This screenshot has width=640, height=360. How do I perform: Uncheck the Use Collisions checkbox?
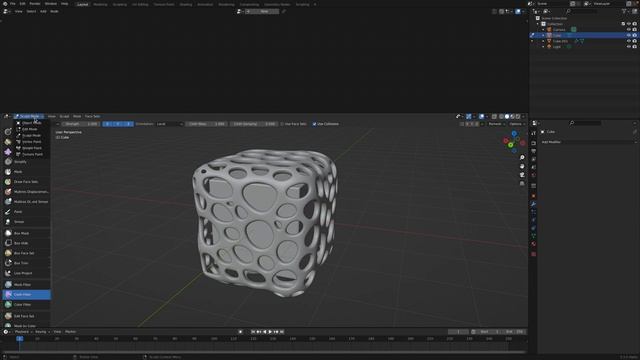(314, 124)
